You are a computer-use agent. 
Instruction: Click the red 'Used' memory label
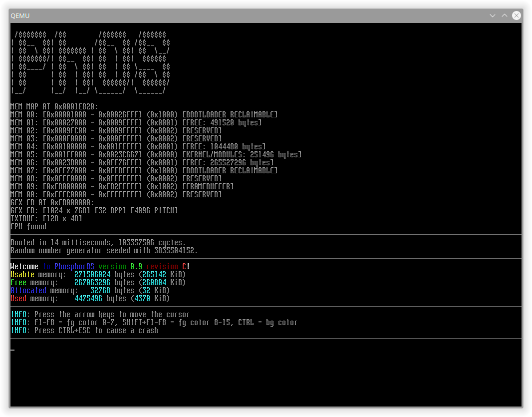(18, 299)
